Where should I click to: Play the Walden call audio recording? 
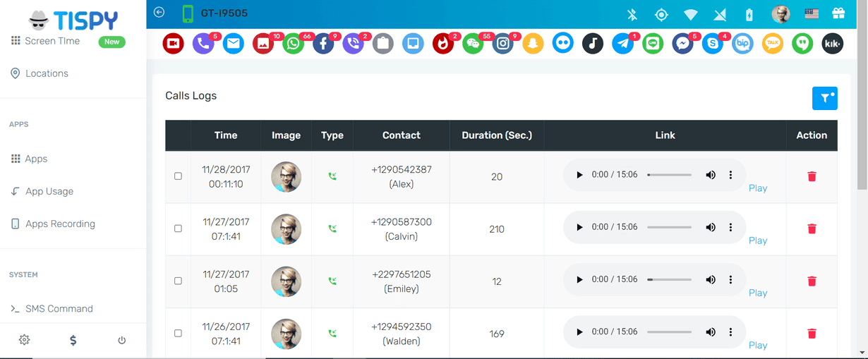(x=579, y=331)
